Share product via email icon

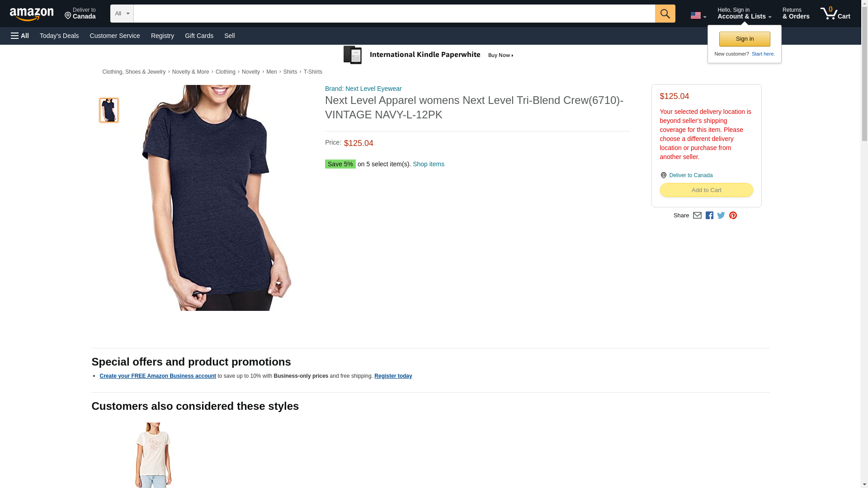697,216
